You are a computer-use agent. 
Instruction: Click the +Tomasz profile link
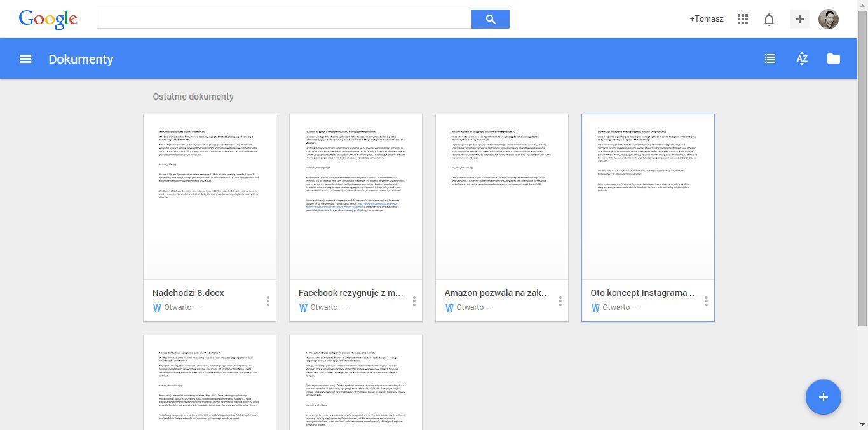point(707,19)
